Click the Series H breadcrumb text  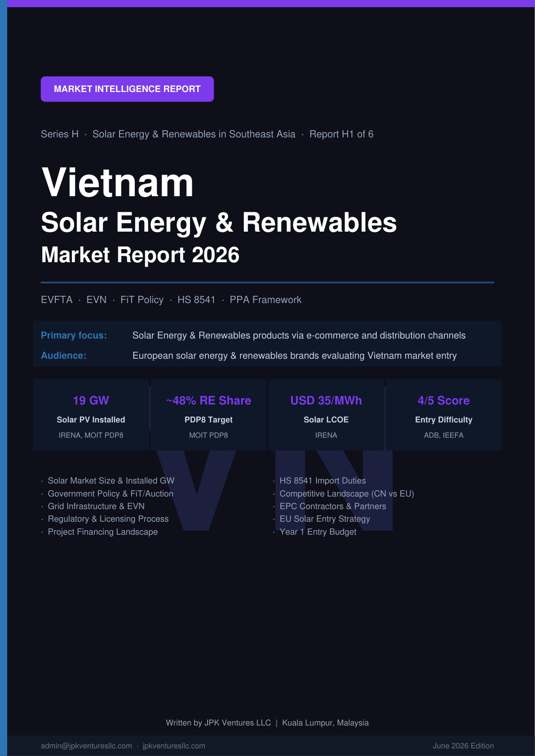pyautogui.click(x=60, y=134)
